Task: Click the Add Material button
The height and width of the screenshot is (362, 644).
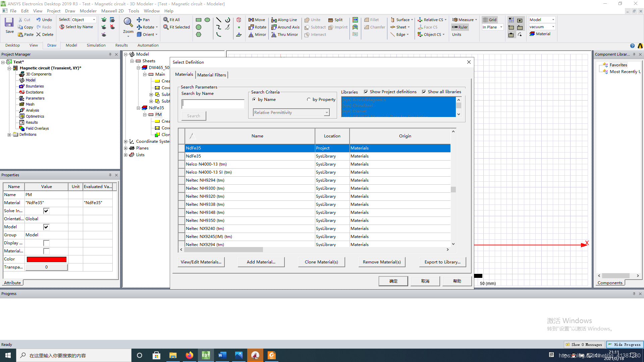Action: (261, 262)
